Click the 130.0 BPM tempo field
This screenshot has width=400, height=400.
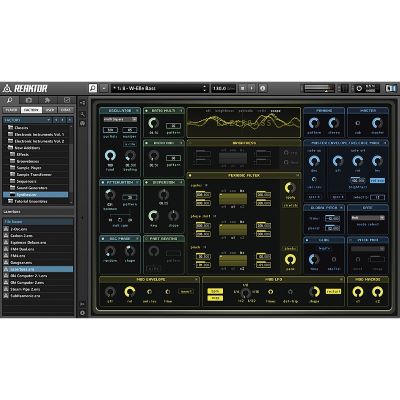click(223, 88)
